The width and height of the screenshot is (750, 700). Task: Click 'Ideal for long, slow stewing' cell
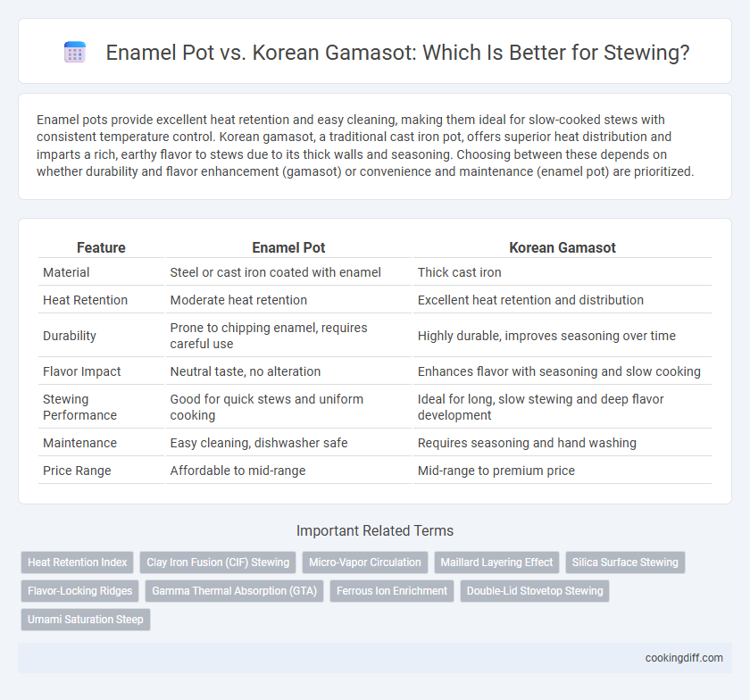(x=562, y=407)
